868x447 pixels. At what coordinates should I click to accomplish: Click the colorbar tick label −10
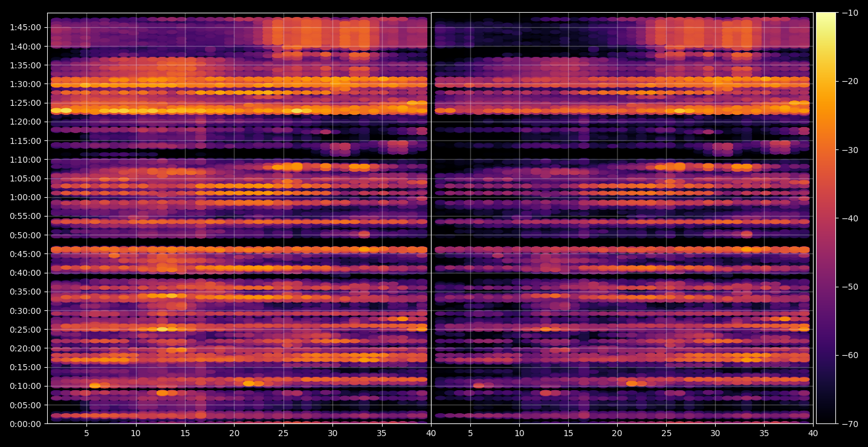point(850,13)
